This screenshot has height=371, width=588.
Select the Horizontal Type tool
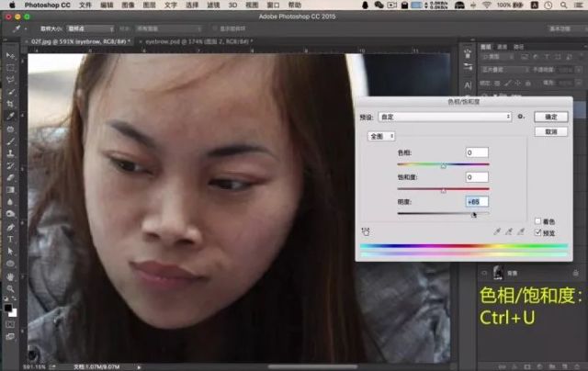(x=10, y=238)
